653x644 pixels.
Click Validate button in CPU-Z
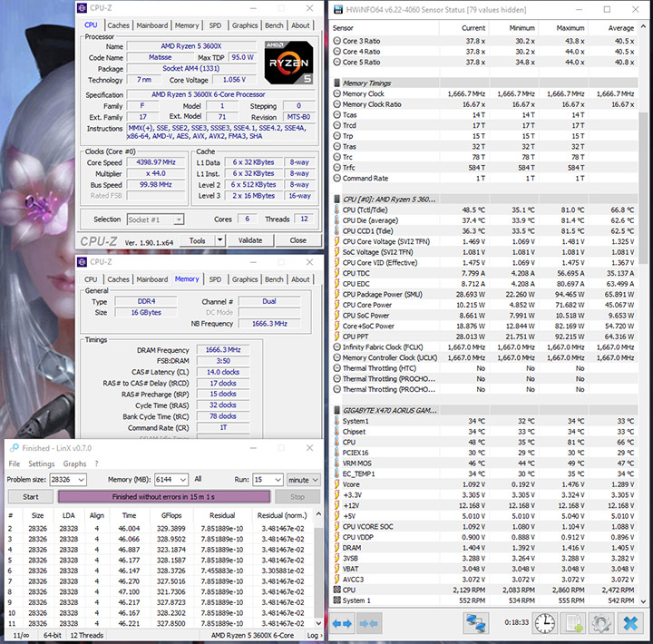pyautogui.click(x=250, y=240)
